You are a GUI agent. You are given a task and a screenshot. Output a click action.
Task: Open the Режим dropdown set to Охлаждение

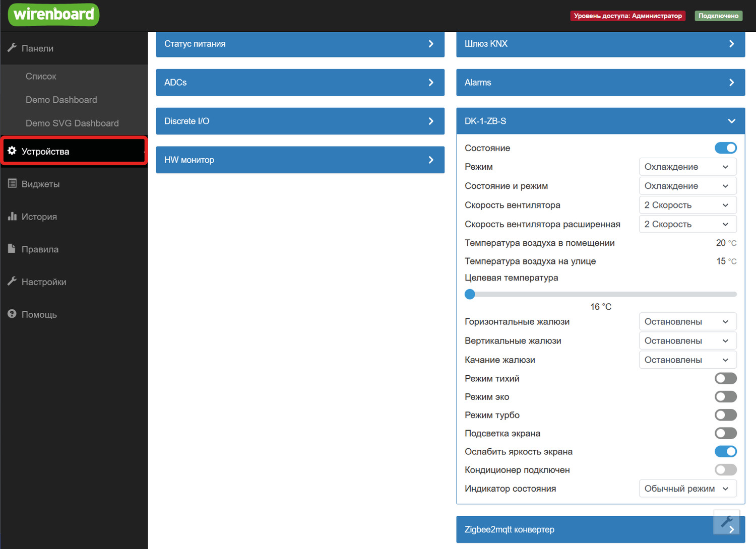coord(687,167)
